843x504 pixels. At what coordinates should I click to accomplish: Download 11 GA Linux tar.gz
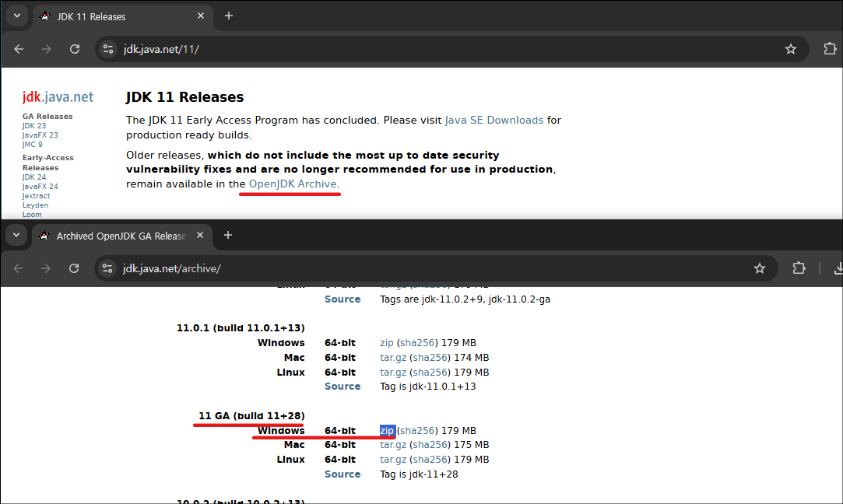[x=393, y=460]
